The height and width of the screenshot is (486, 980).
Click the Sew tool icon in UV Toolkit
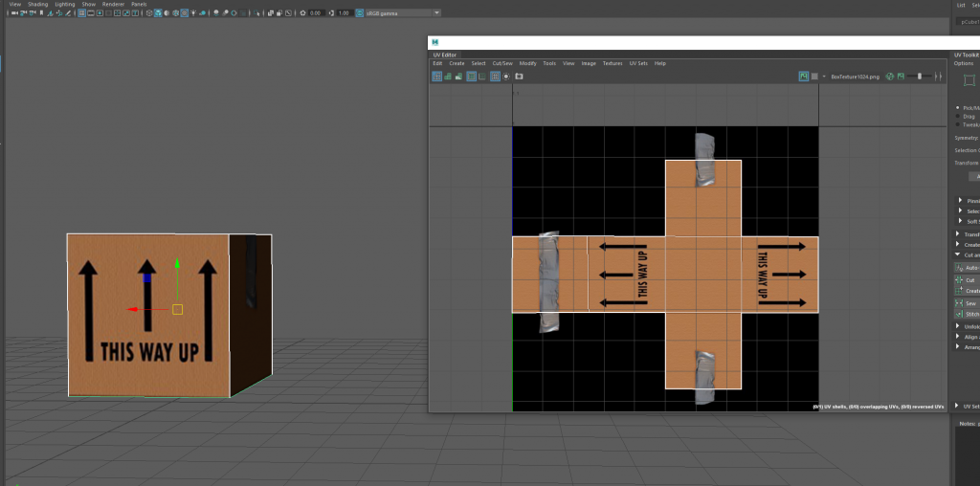(x=958, y=302)
